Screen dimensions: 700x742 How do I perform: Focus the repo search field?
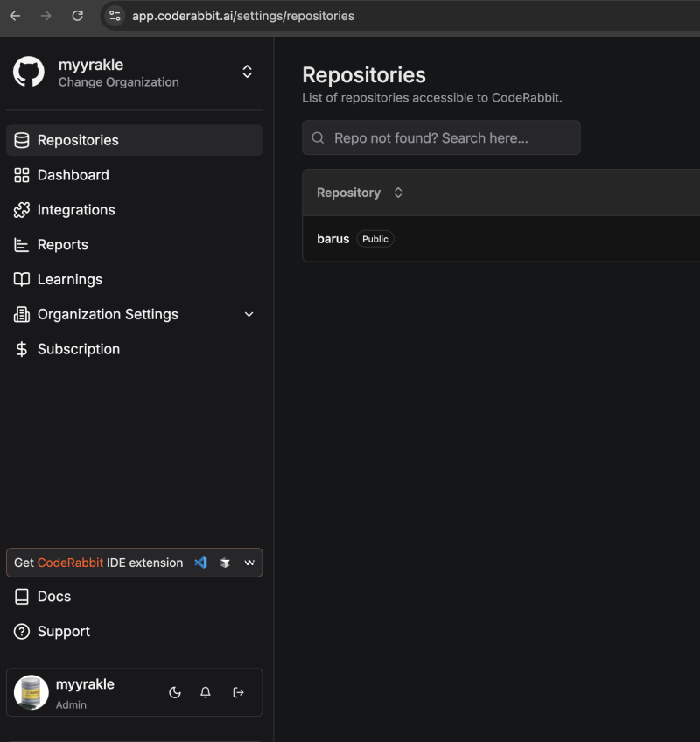tap(441, 137)
